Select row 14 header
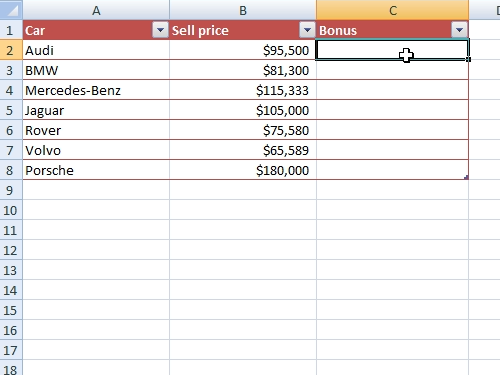 point(11,290)
